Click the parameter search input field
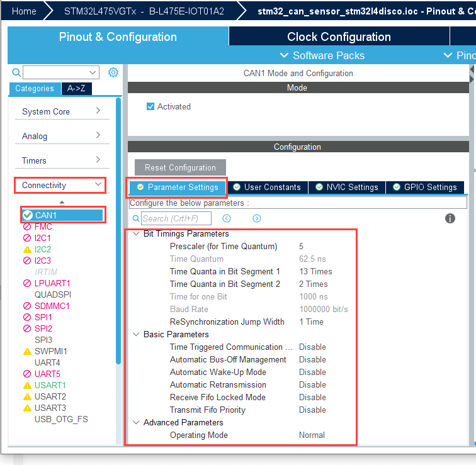The width and height of the screenshot is (476, 465). (176, 218)
